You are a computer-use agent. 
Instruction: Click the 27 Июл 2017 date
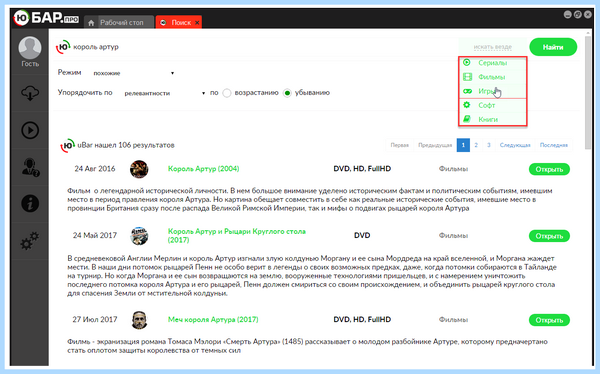pos(95,319)
